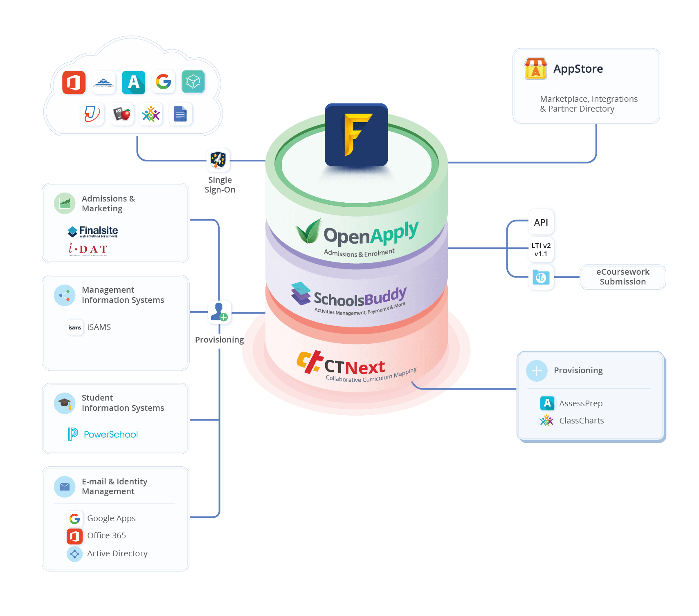
Task: Click the E-mail & Identity envelope icon
Action: click(65, 486)
